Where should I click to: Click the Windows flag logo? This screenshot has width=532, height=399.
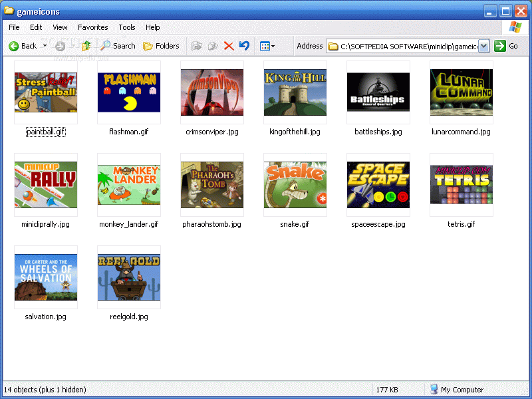click(515, 27)
